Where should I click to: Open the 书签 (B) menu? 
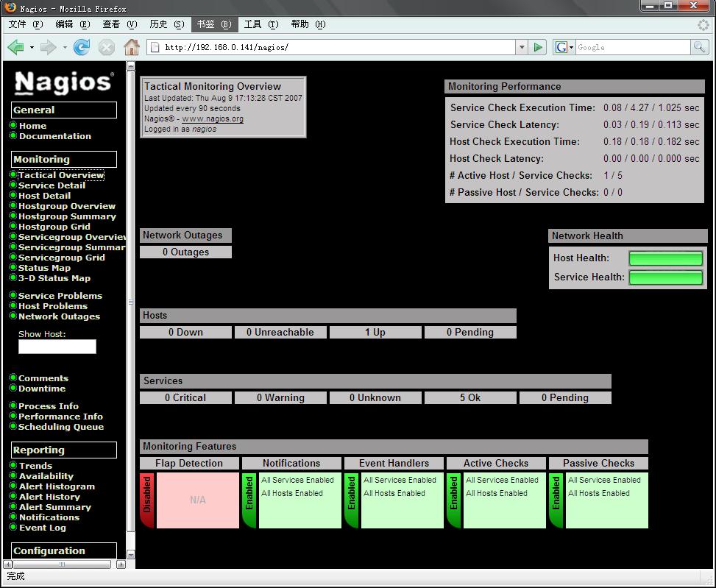click(x=214, y=24)
